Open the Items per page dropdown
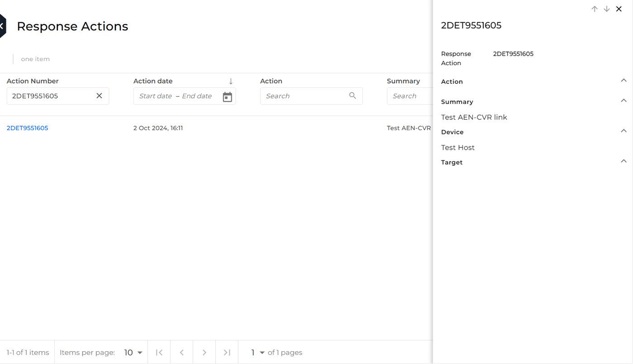 tap(133, 352)
